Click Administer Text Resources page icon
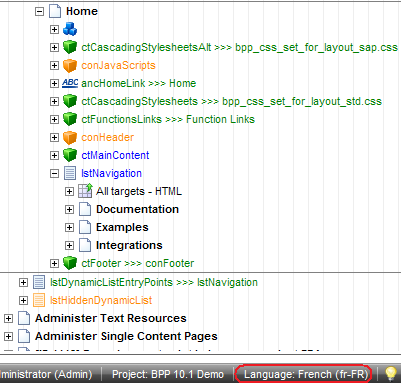 tap(24, 318)
